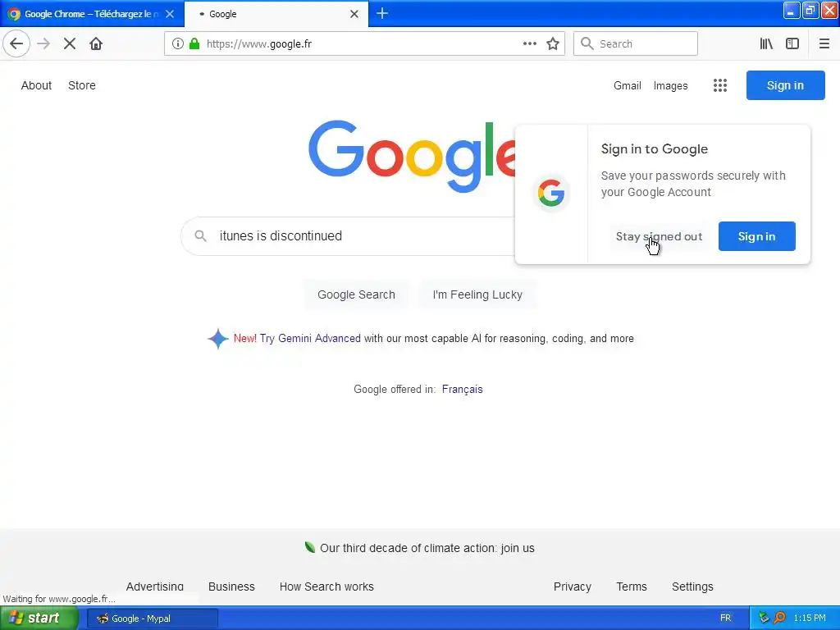840x630 pixels.
Task: Stop loading the page with X button
Action: pyautogui.click(x=70, y=43)
